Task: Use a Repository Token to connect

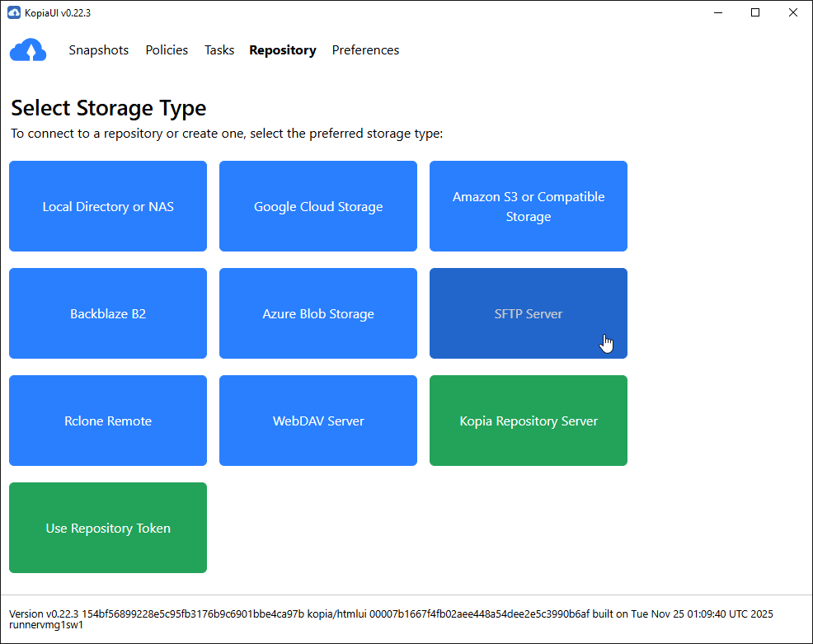Action: (107, 528)
